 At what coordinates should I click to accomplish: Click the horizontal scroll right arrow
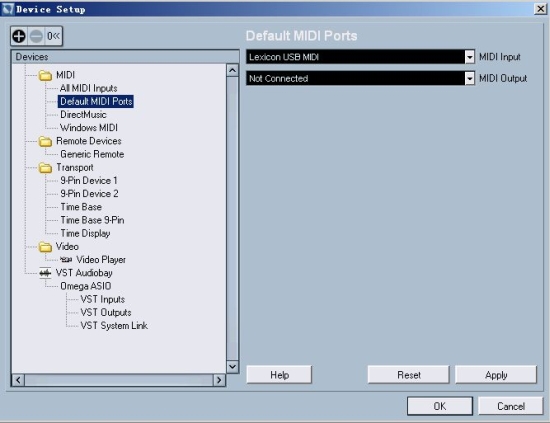click(219, 380)
